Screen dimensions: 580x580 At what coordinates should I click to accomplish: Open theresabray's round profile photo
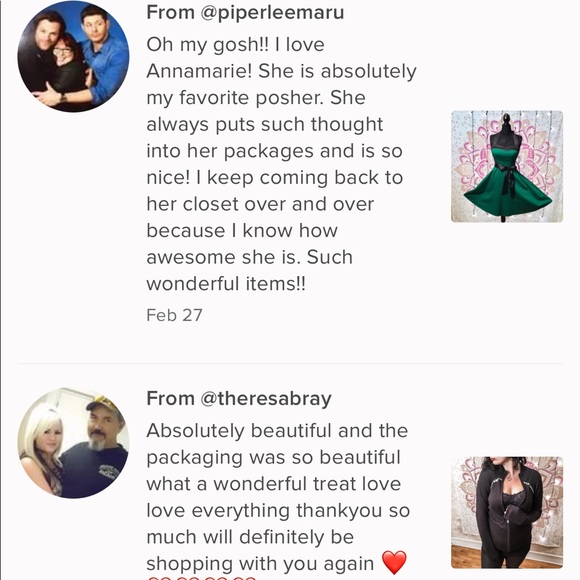click(x=73, y=443)
